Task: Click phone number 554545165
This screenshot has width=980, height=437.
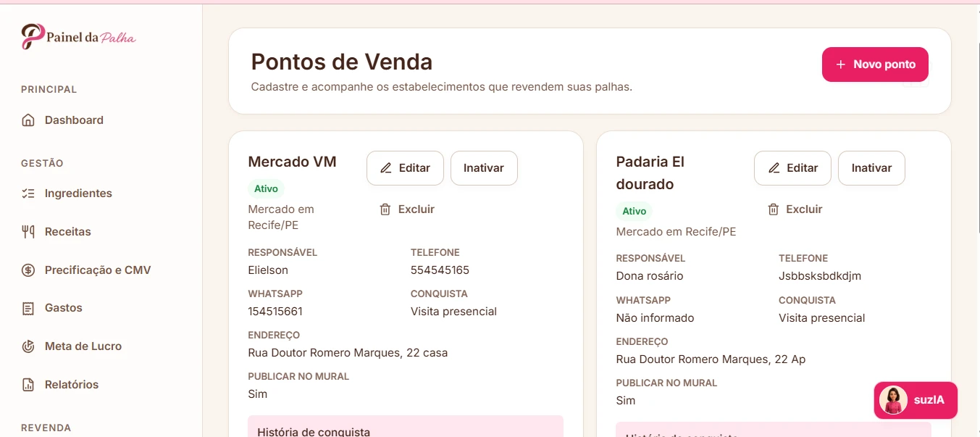Action: pyautogui.click(x=440, y=270)
